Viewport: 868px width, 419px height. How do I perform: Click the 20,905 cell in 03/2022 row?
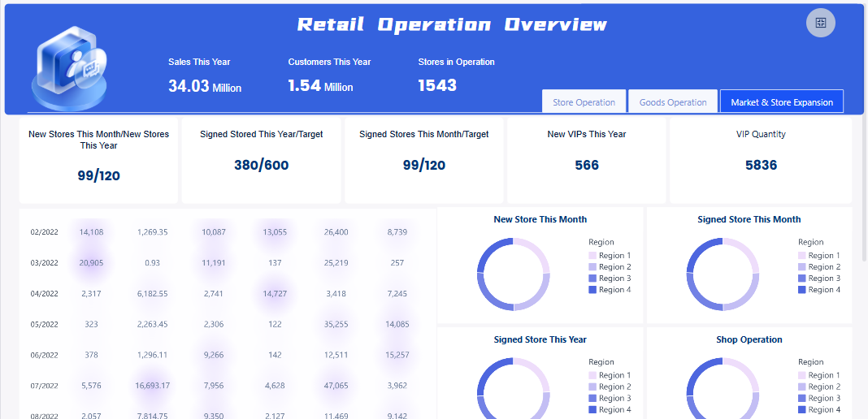[x=91, y=263]
